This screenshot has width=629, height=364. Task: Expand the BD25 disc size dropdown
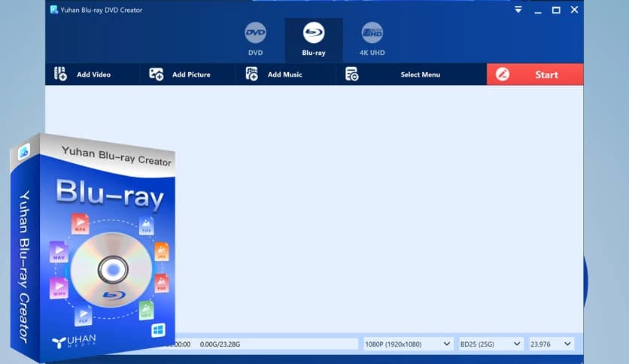pos(491,344)
